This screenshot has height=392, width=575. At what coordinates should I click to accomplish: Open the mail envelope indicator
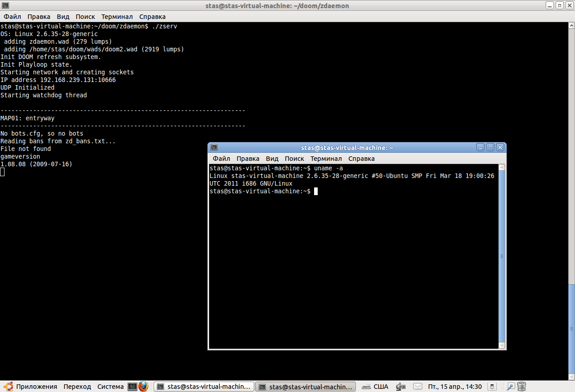[418, 387]
